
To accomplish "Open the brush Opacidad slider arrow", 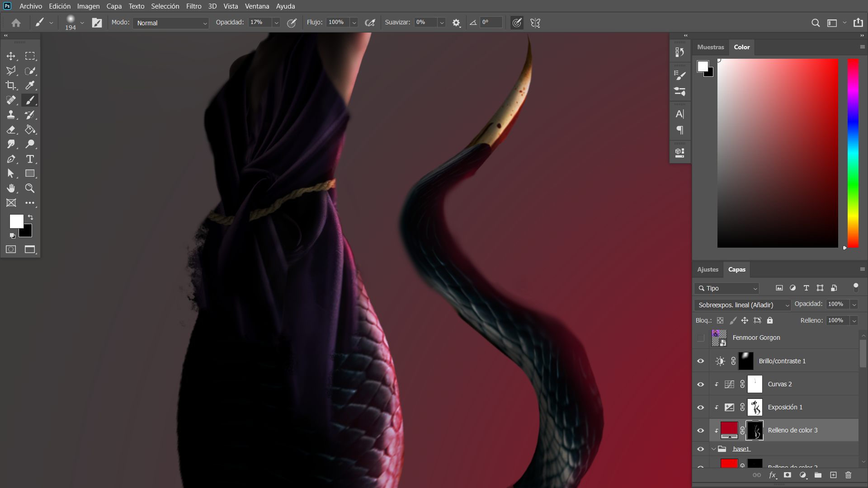I will coord(276,23).
